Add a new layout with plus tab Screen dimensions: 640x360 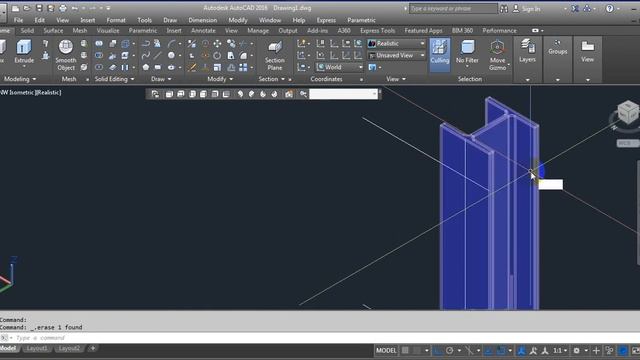[93, 349]
